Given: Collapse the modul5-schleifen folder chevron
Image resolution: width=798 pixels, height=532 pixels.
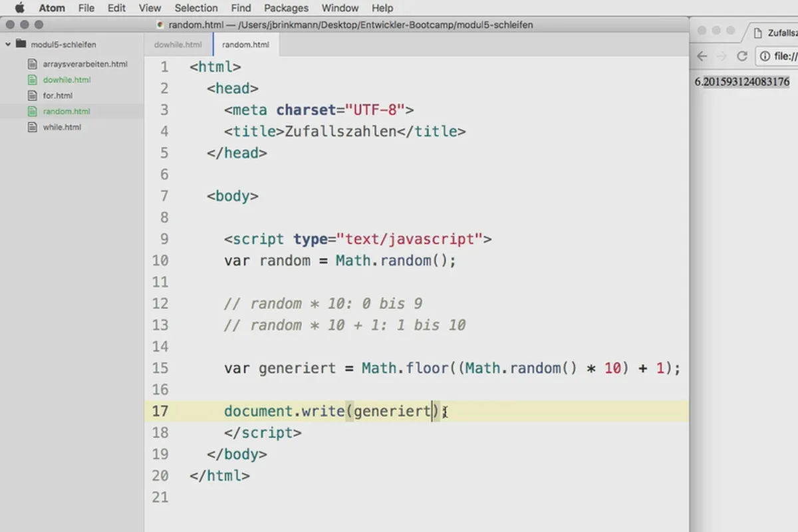Looking at the screenshot, I should pos(8,45).
